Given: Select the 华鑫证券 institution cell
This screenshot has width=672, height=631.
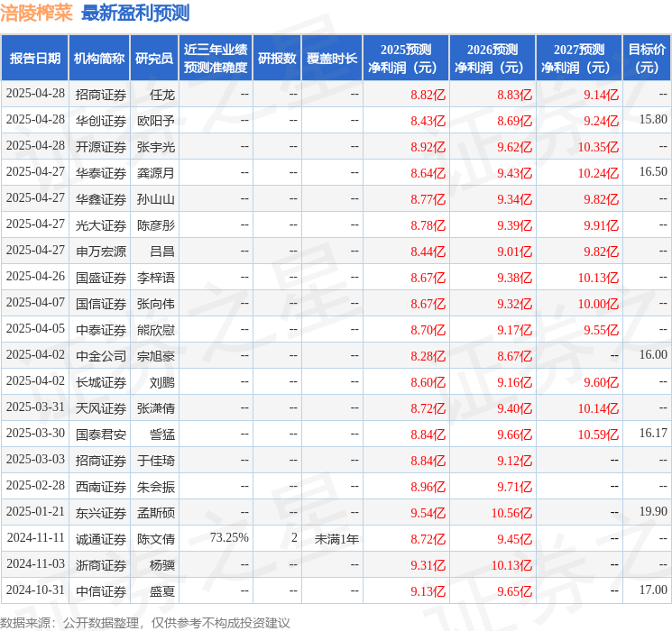Looking at the screenshot, I should click(101, 199).
